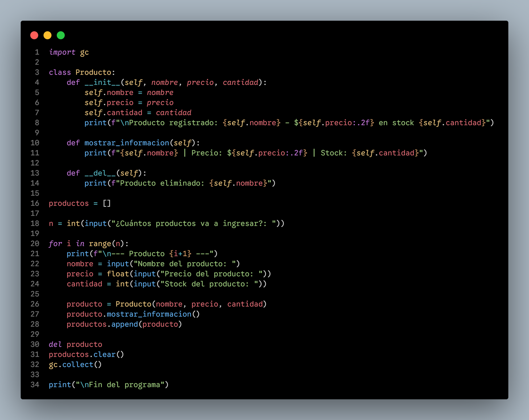Image resolution: width=529 pixels, height=420 pixels.
Task: Click the del keyword on line 30
Action: point(55,344)
